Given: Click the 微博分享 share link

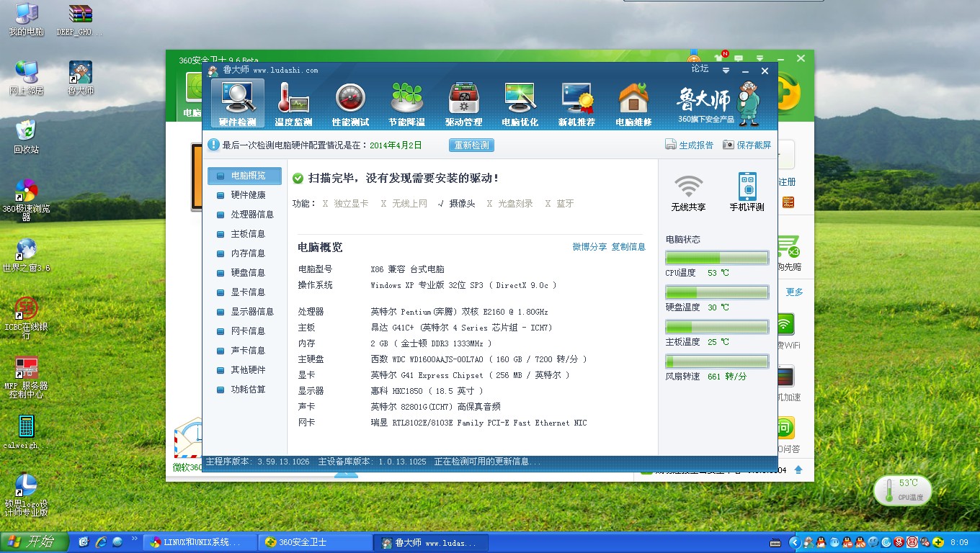Looking at the screenshot, I should coord(589,247).
